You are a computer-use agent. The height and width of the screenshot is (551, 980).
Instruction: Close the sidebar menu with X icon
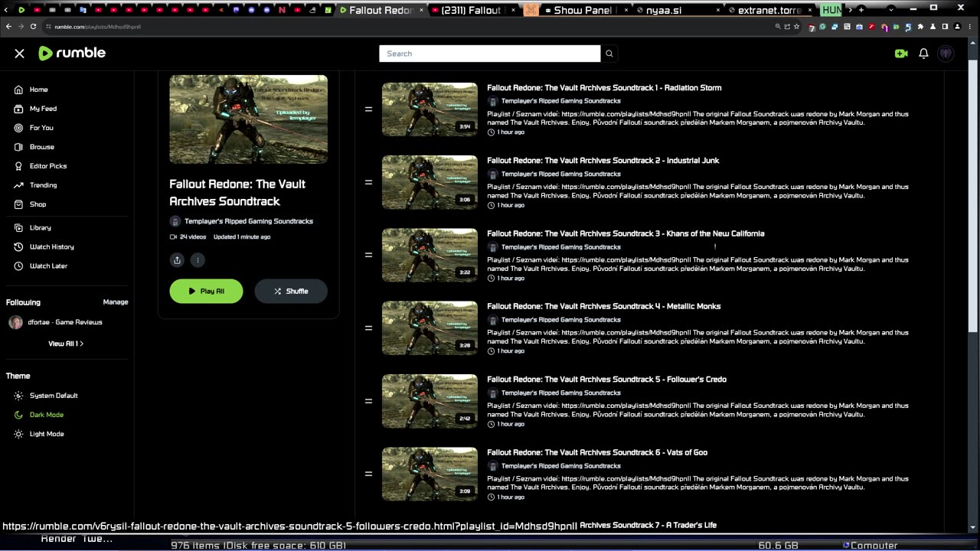(x=19, y=54)
